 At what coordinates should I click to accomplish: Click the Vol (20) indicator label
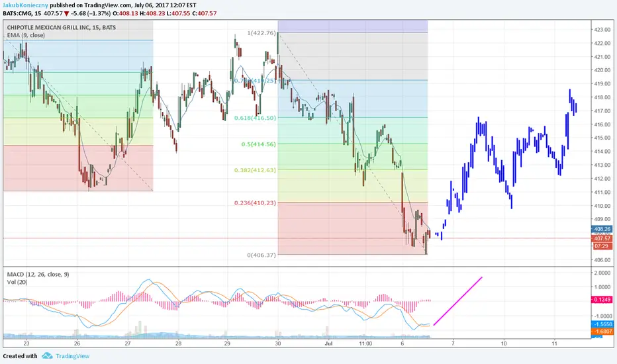17,282
